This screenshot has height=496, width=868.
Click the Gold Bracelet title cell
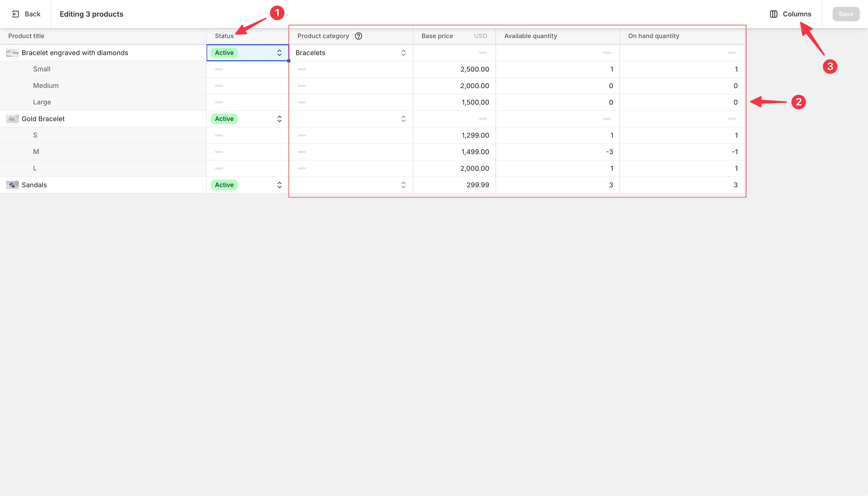click(x=103, y=119)
